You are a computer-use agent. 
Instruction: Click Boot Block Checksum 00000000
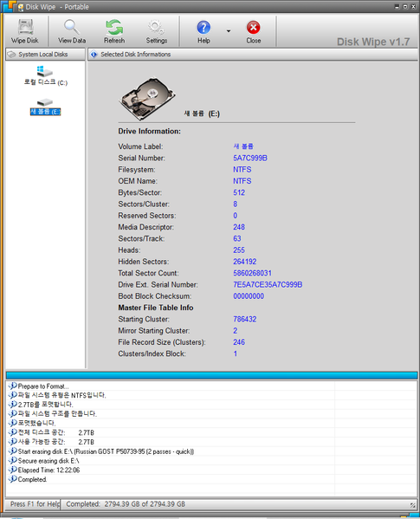249,296
